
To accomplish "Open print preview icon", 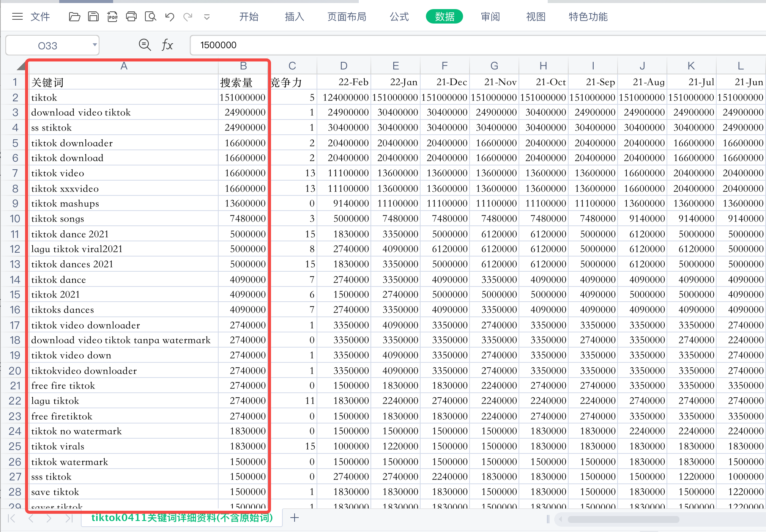I will pyautogui.click(x=151, y=17).
